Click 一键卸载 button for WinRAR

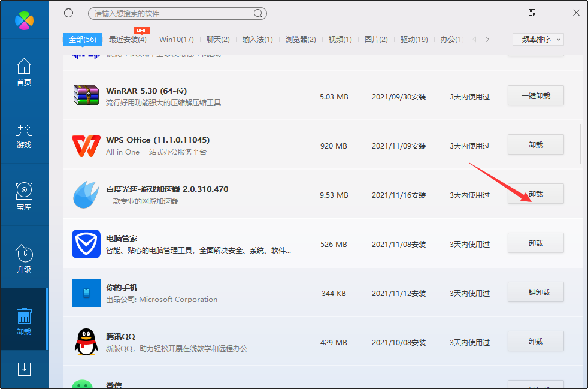(x=536, y=96)
